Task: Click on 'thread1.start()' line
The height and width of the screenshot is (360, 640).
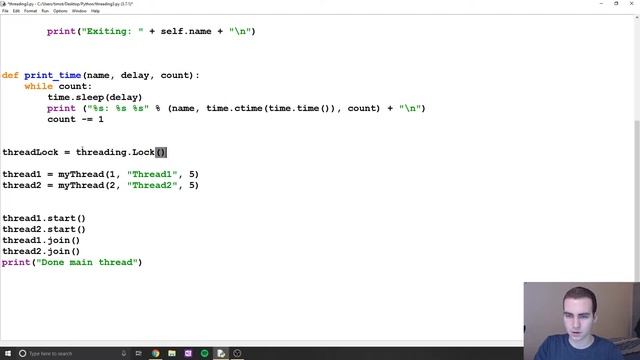Action: click(44, 218)
